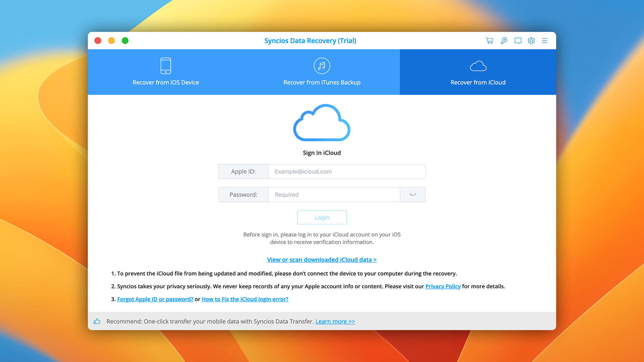The width and height of the screenshot is (644, 362).
Task: Open How to Fix the iCloud login error link
Action: tap(245, 299)
